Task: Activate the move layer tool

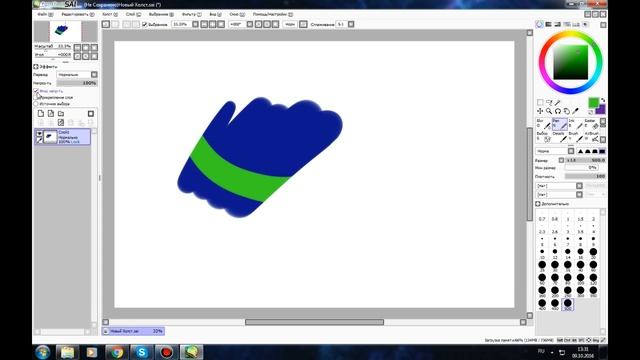Action: [x=540, y=111]
